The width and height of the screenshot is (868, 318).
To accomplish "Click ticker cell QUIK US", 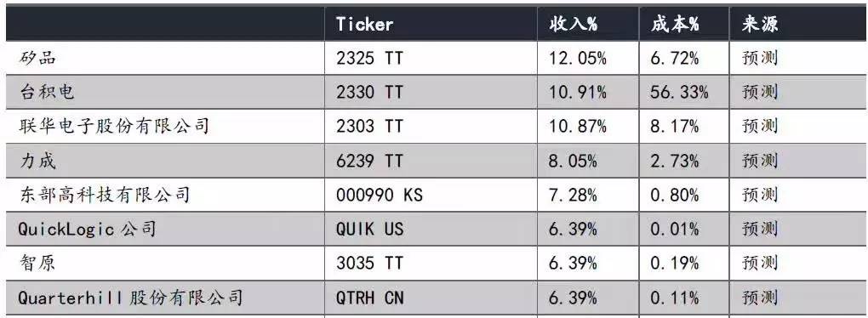I will coord(369,229).
